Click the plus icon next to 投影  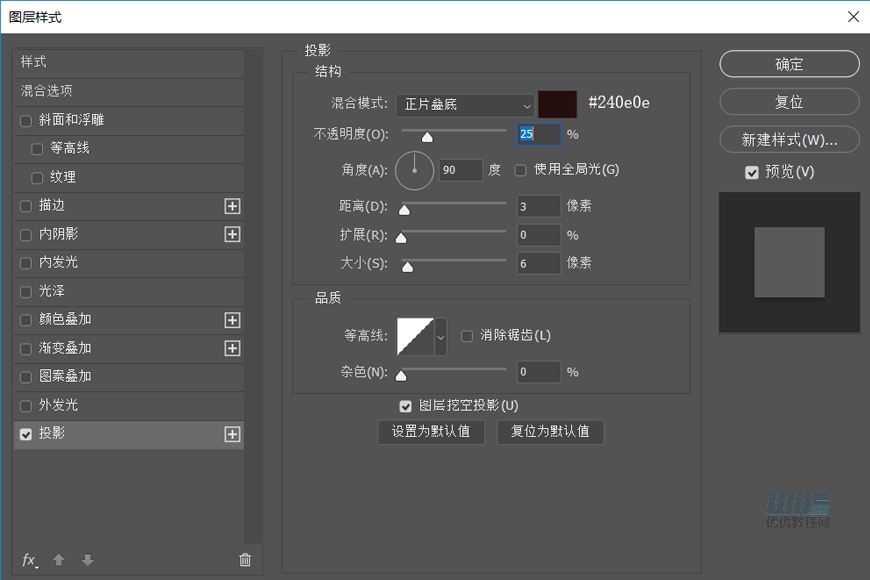[231, 434]
